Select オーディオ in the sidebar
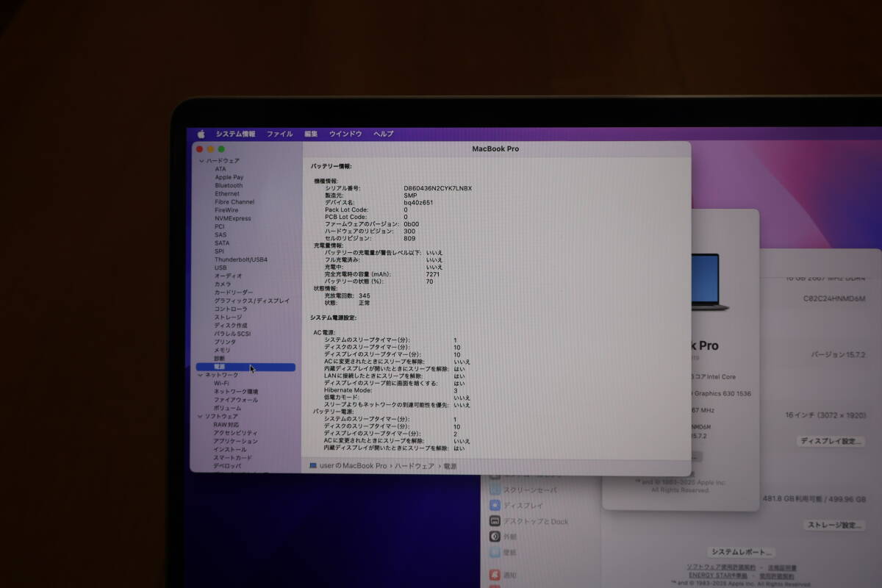This screenshot has width=882, height=588. 228,276
